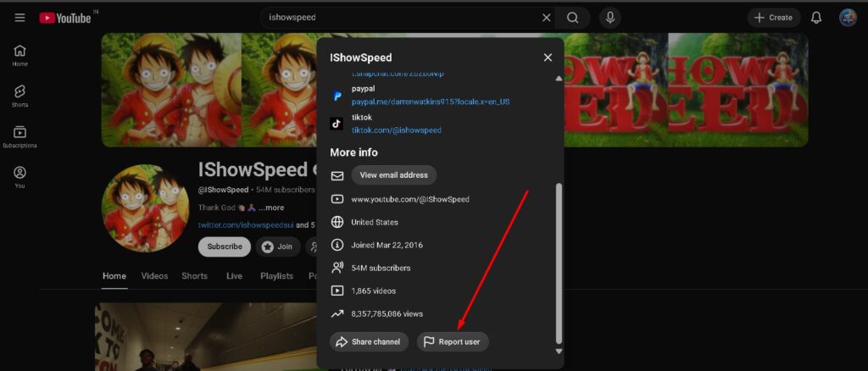Click the More info heading

(353, 152)
